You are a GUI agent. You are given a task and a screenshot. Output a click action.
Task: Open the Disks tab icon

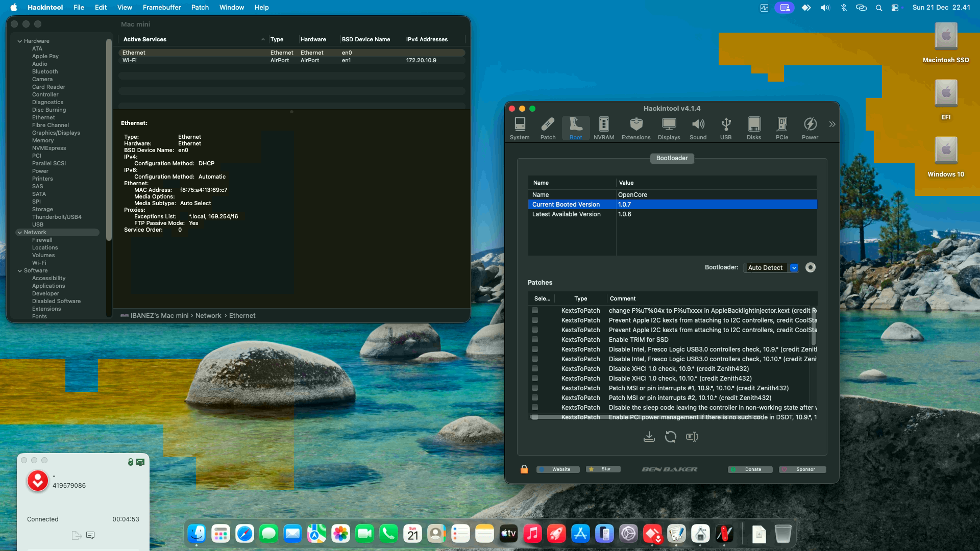[x=754, y=128]
